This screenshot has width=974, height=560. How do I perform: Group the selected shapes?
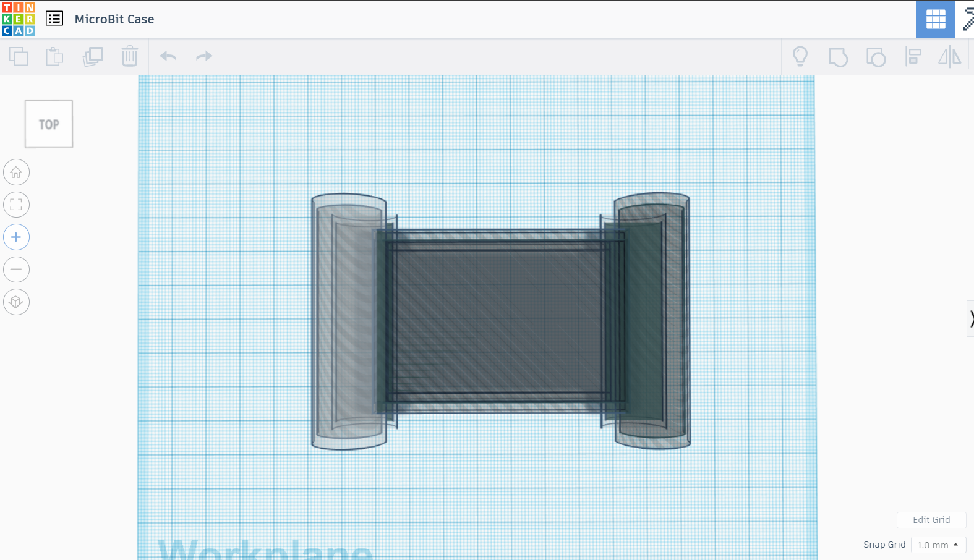[838, 57]
